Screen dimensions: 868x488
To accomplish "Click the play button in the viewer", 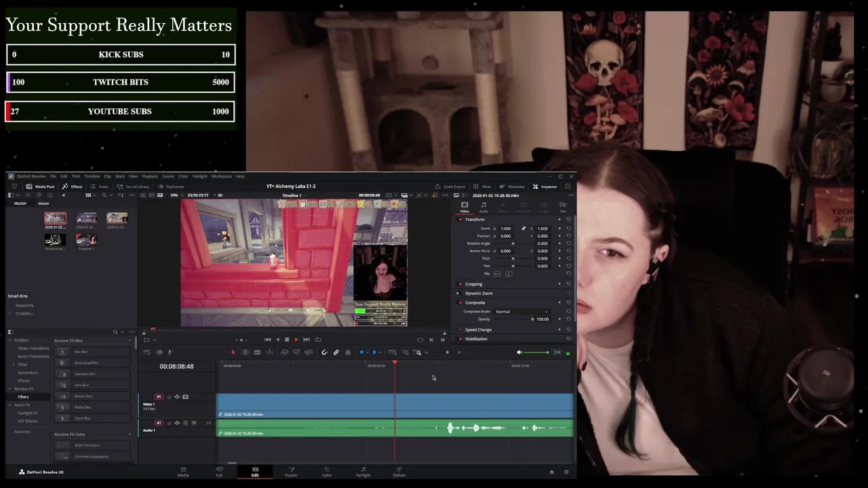I will (x=296, y=340).
